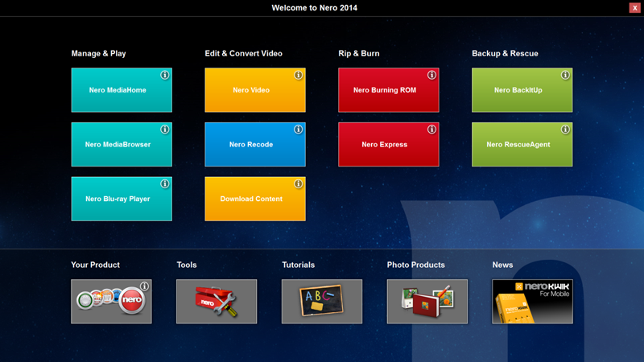The height and width of the screenshot is (362, 644).
Task: Click info icon on Nero Express tile
Action: (431, 130)
